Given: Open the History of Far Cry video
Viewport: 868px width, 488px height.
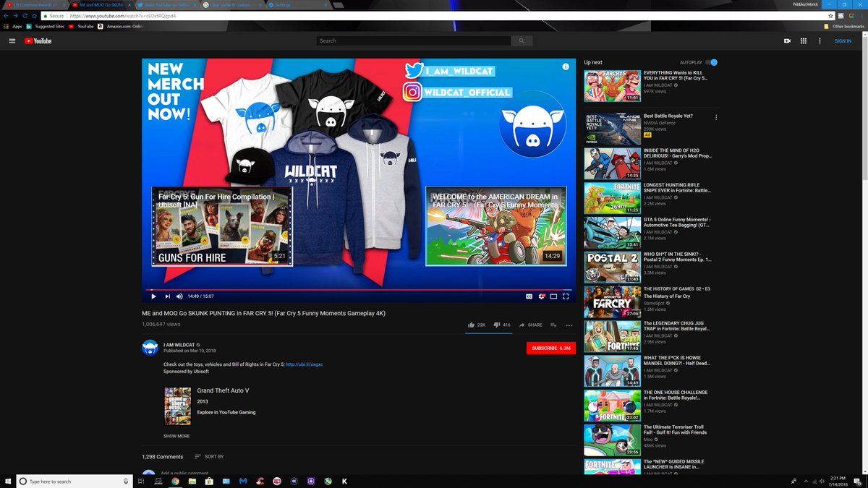Looking at the screenshot, I should (612, 302).
